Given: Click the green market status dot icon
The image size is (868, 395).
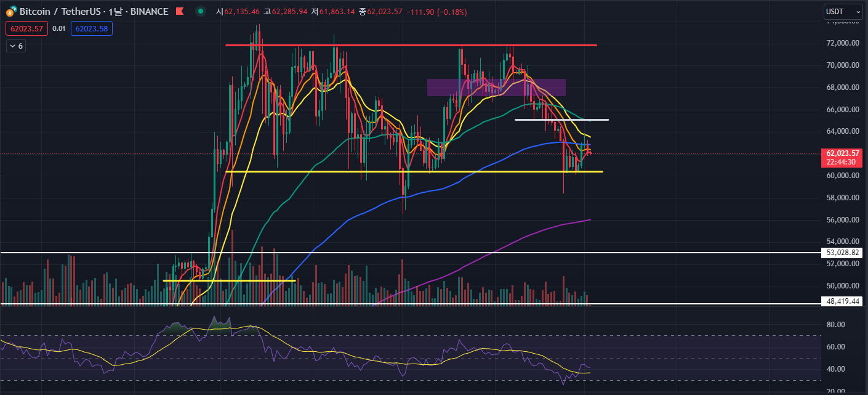Looking at the screenshot, I should click(x=201, y=12).
